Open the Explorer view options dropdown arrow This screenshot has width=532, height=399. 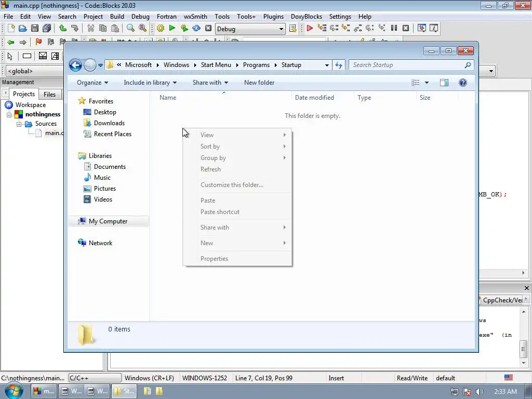[427, 83]
